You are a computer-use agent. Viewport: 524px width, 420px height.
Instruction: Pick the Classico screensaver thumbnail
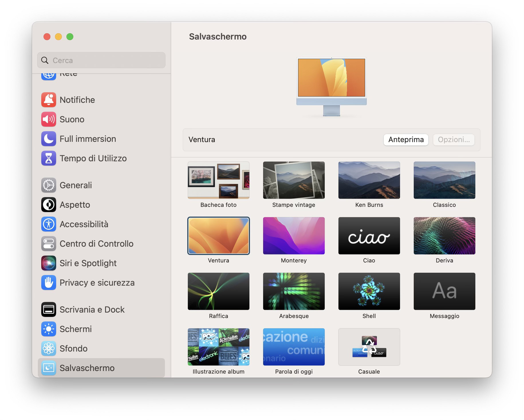[444, 180]
